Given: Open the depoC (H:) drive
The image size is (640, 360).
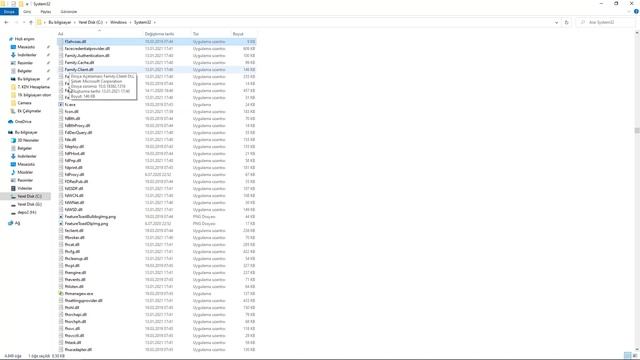Looking at the screenshot, I should (27, 212).
